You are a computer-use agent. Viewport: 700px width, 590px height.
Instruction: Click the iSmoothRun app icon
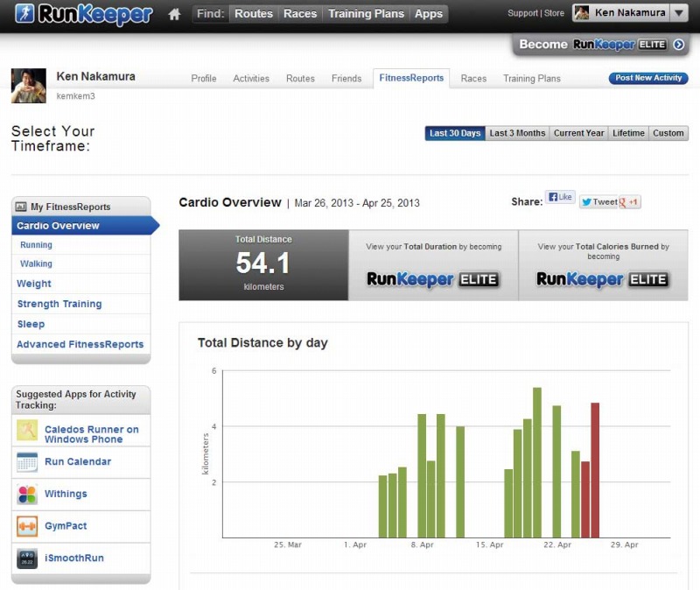(x=27, y=558)
